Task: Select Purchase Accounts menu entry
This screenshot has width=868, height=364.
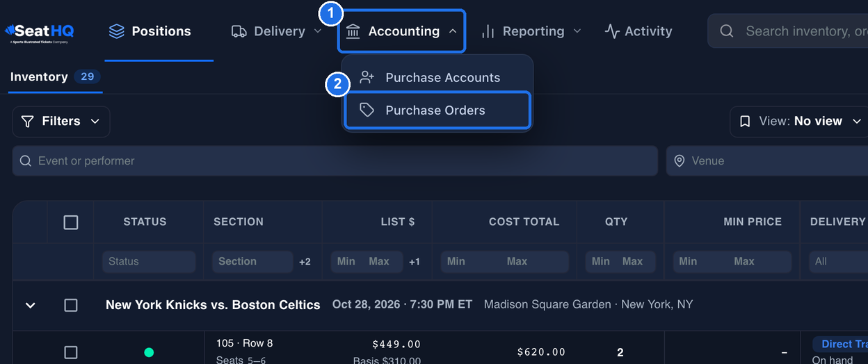Action: coord(437,77)
